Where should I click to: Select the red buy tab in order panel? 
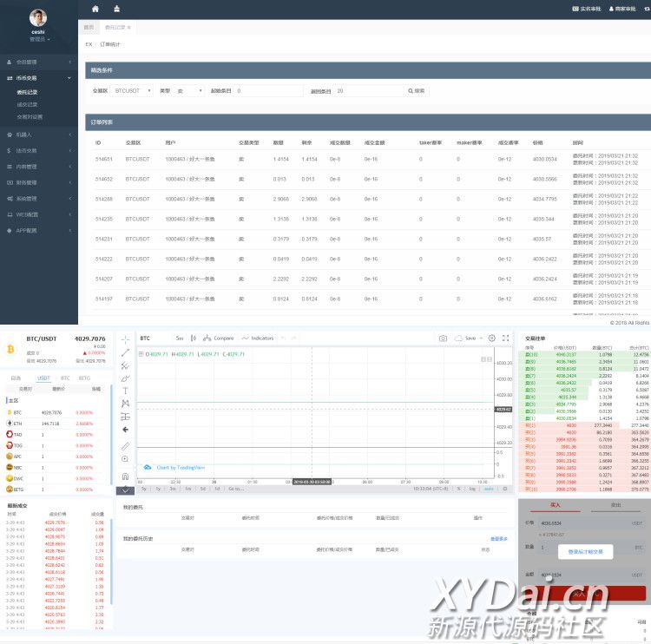coord(556,505)
